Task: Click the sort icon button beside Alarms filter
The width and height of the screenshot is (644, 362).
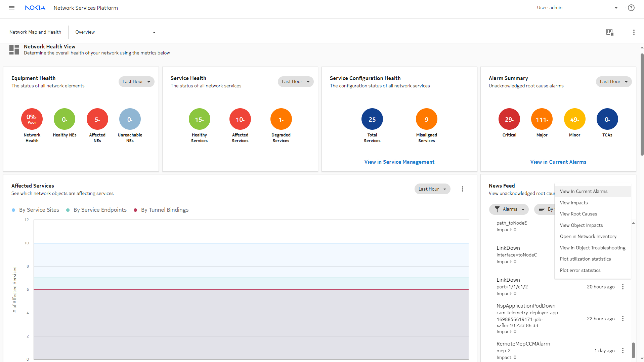Action: pos(544,209)
